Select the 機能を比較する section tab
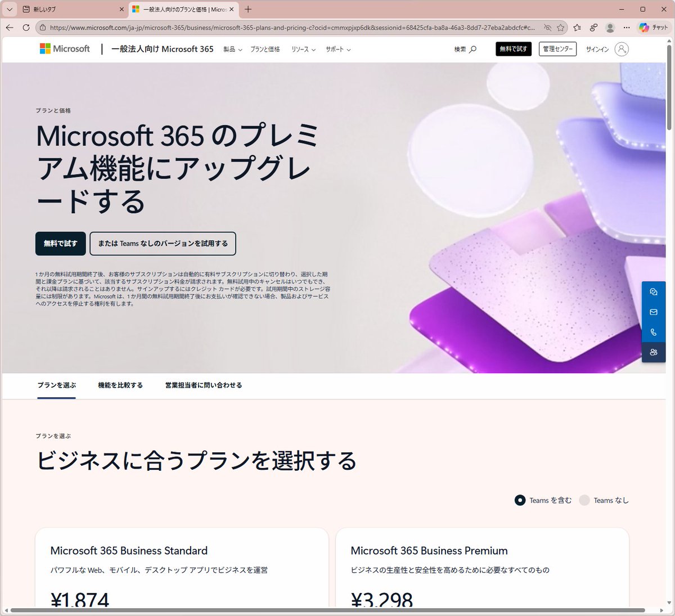Viewport: 675px width, 616px height. point(120,385)
